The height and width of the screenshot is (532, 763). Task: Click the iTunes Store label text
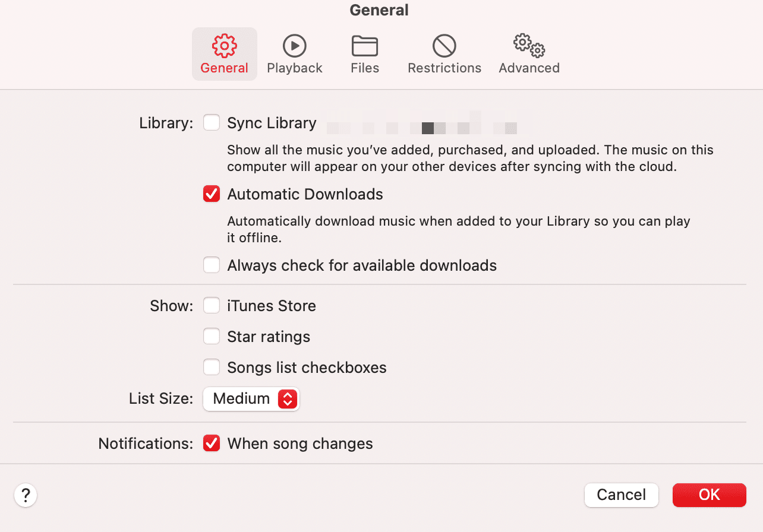(x=272, y=306)
